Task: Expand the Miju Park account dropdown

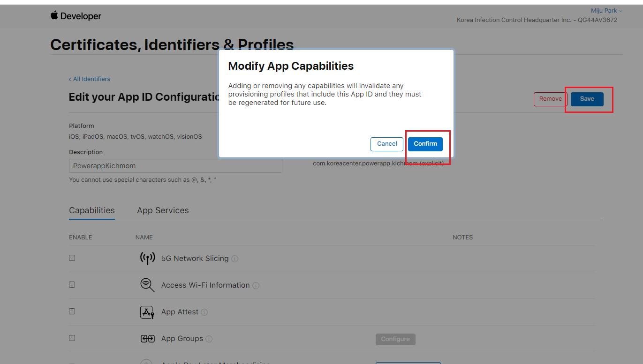Action: (x=606, y=11)
